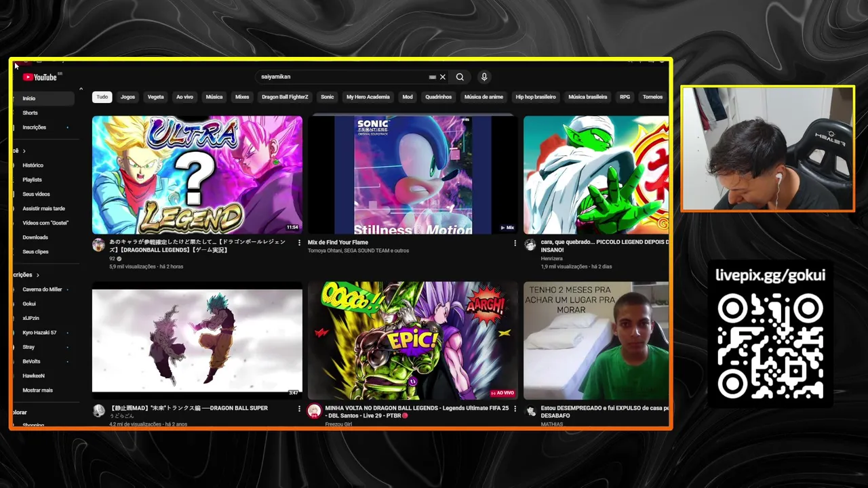Open the Sonic Stillness & Motion mix thumbnail
This screenshot has height=488, width=868.
click(412, 175)
